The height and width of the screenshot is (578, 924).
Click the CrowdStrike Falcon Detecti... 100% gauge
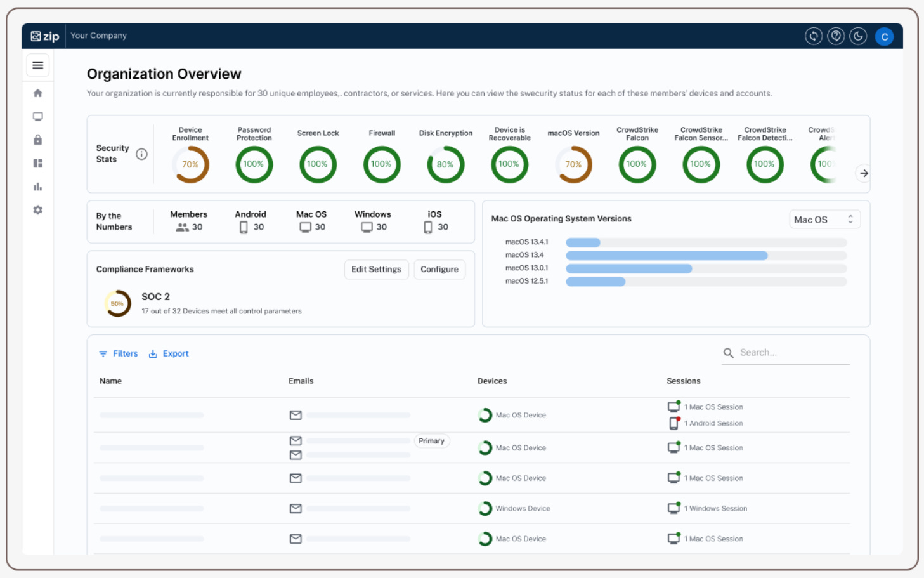[765, 164]
